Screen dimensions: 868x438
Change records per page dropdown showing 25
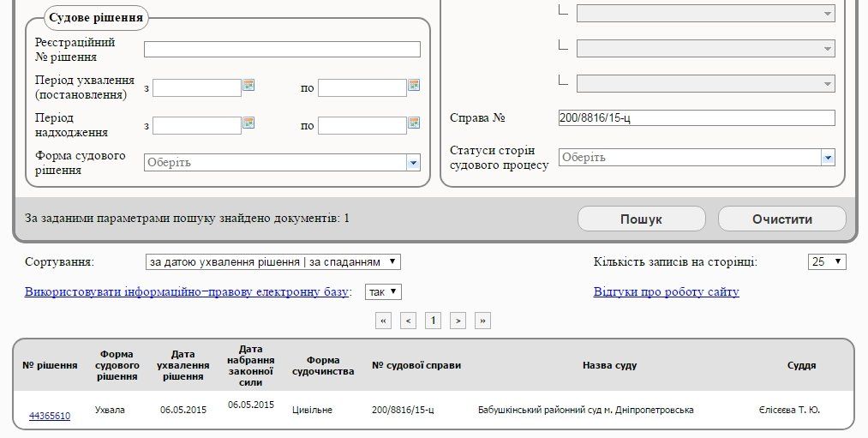click(827, 262)
